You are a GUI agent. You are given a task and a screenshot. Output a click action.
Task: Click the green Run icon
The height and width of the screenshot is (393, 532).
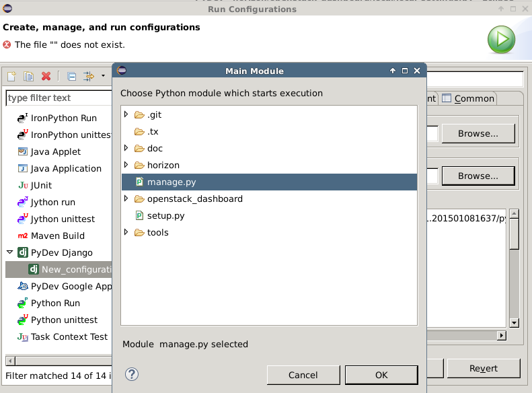501,40
